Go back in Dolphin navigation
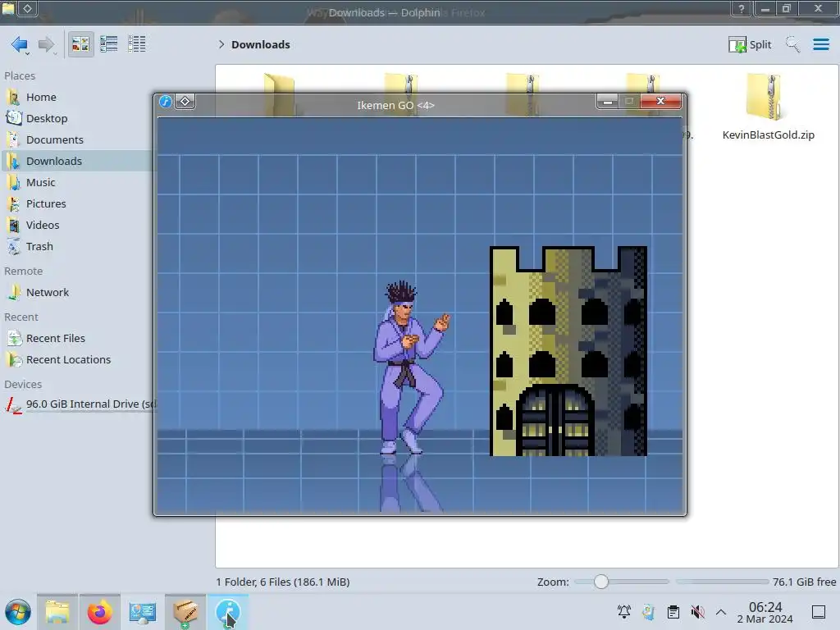Image resolution: width=840 pixels, height=630 pixels. pyautogui.click(x=20, y=44)
